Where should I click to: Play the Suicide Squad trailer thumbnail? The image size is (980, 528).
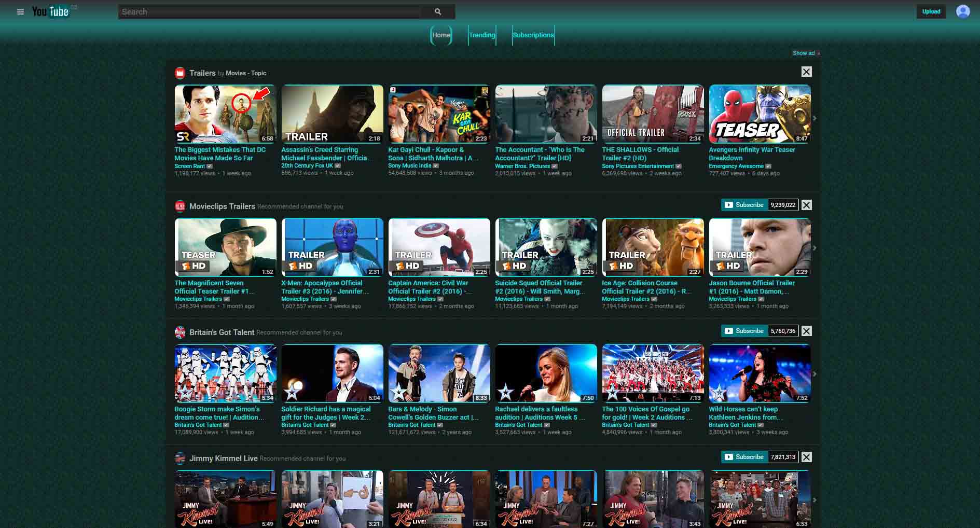tap(546, 247)
